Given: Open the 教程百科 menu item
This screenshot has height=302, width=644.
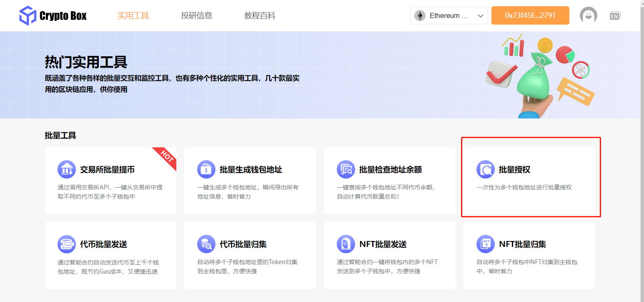Looking at the screenshot, I should [259, 15].
